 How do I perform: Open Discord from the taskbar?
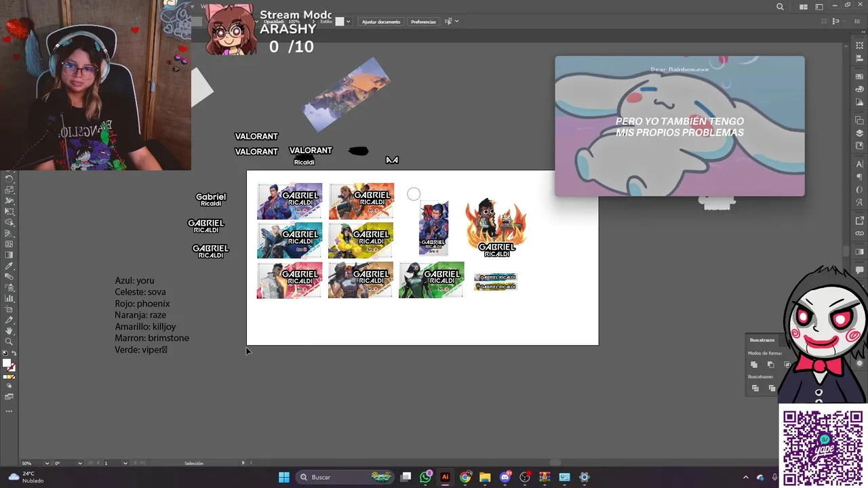(505, 477)
